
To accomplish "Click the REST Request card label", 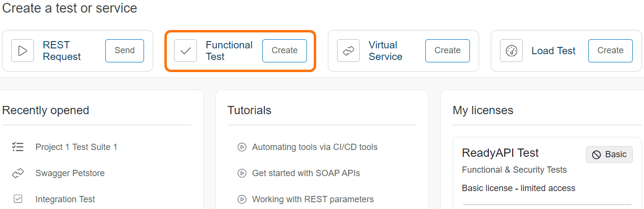I will click(x=62, y=51).
